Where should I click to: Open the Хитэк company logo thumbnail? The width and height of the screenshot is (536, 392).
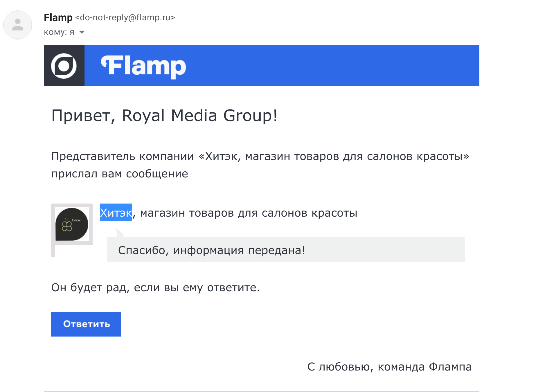[x=72, y=224]
